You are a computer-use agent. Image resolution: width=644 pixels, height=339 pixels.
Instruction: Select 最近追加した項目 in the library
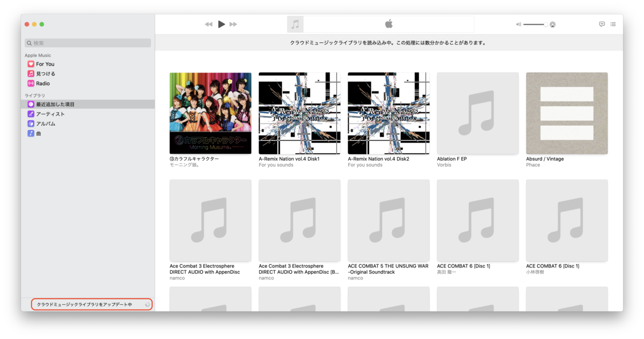point(87,104)
